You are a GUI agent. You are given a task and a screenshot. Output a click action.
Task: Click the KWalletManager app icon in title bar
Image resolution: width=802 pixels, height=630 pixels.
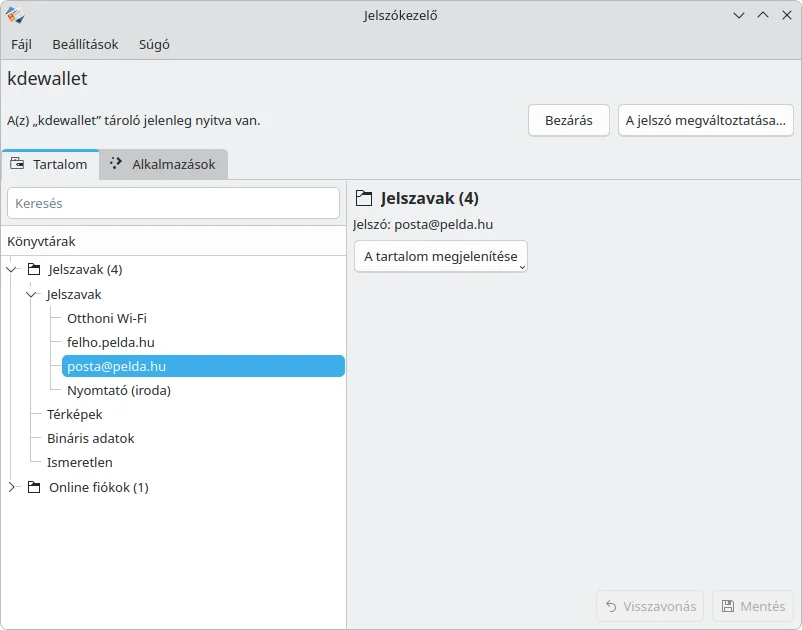(x=15, y=15)
